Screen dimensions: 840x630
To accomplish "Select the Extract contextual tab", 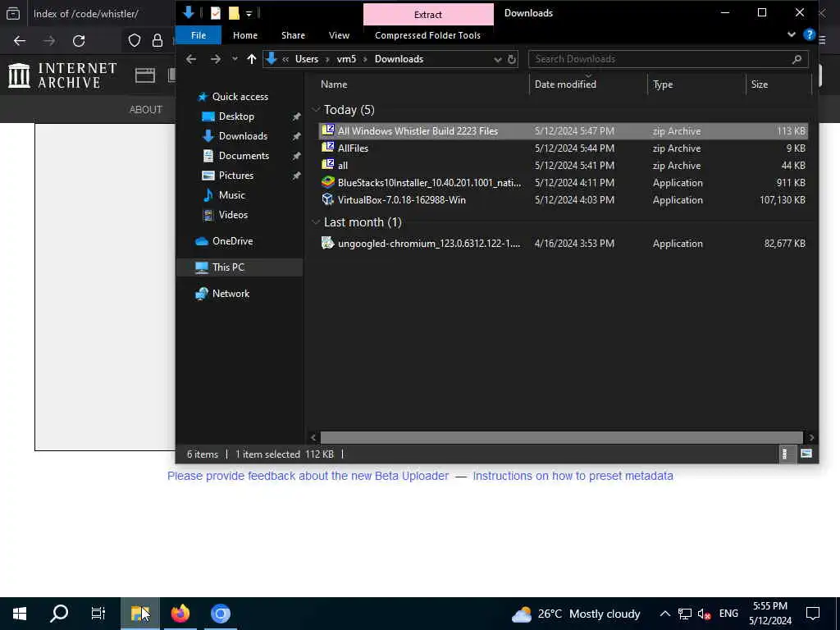I will (x=428, y=15).
